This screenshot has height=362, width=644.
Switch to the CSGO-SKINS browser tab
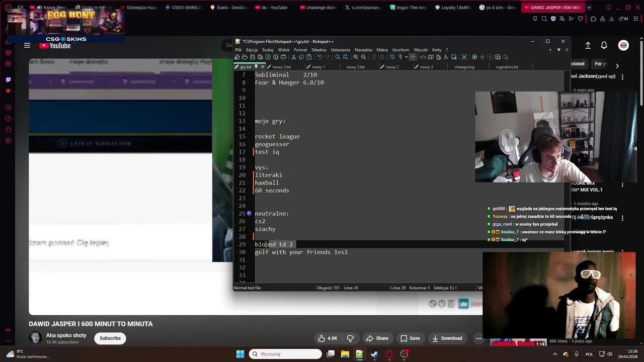pyautogui.click(x=183, y=8)
